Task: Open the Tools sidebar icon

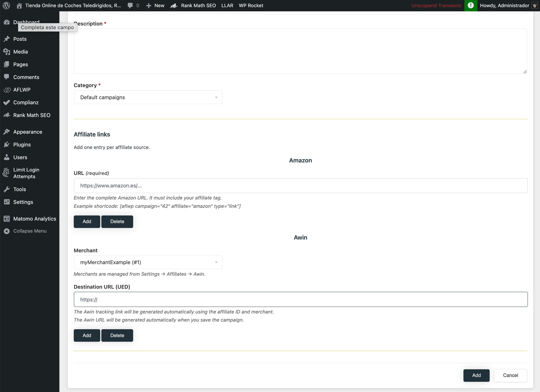Action: click(19, 189)
